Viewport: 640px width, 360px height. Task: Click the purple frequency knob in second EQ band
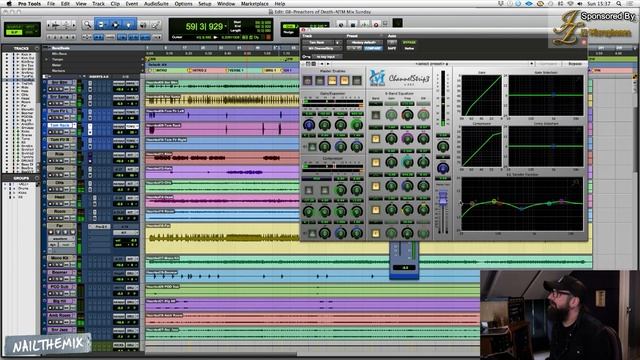(x=407, y=139)
